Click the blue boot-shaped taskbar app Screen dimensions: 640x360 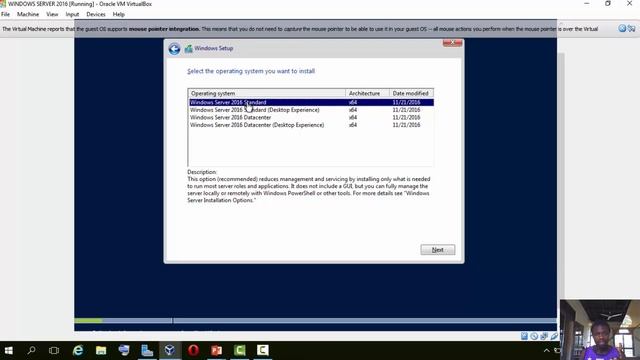147,350
